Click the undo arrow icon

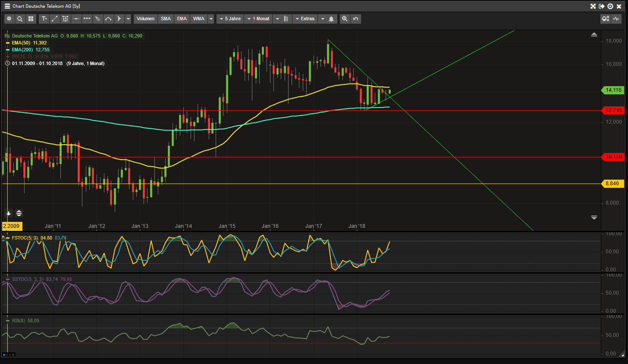(355, 19)
